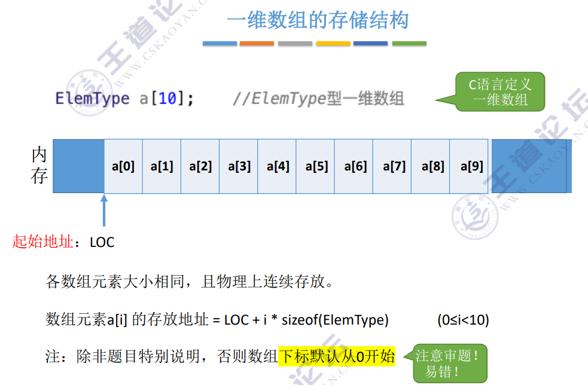Click the array cell a[3]
The width and height of the screenshot is (588, 385).
(239, 166)
